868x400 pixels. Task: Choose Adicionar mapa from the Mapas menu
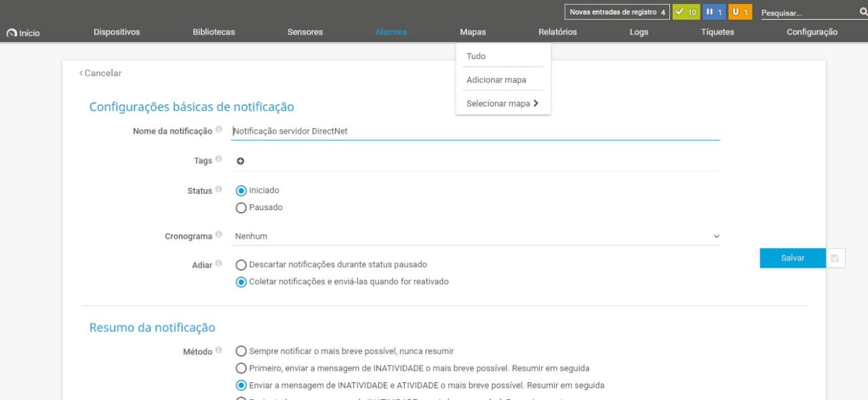click(x=496, y=80)
